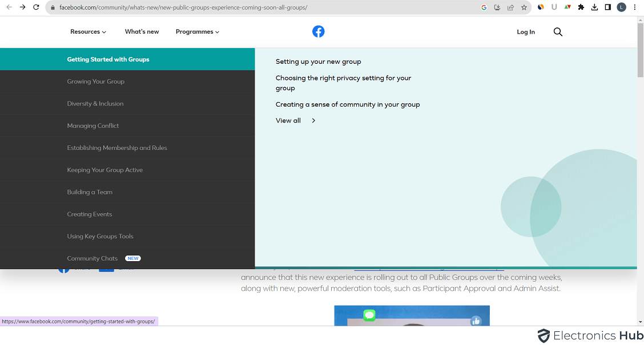Open the Chrome three-dot menu
The image size is (644, 345).
click(635, 7)
